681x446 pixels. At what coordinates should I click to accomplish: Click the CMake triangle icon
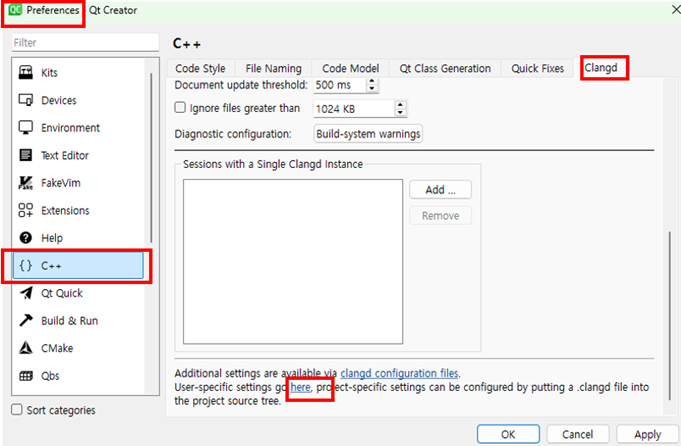pyautogui.click(x=26, y=348)
